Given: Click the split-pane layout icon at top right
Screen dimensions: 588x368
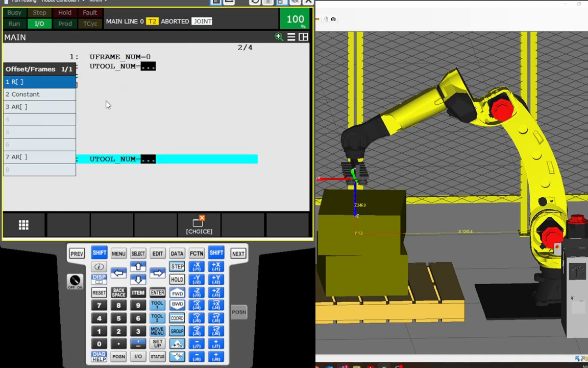Looking at the screenshot, I should click(x=303, y=37).
